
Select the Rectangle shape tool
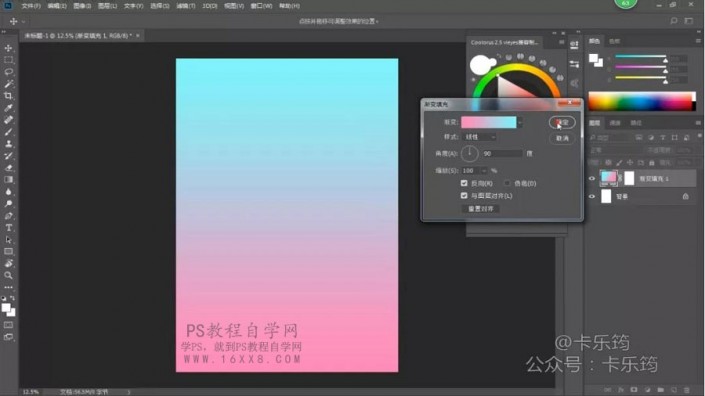click(x=9, y=252)
